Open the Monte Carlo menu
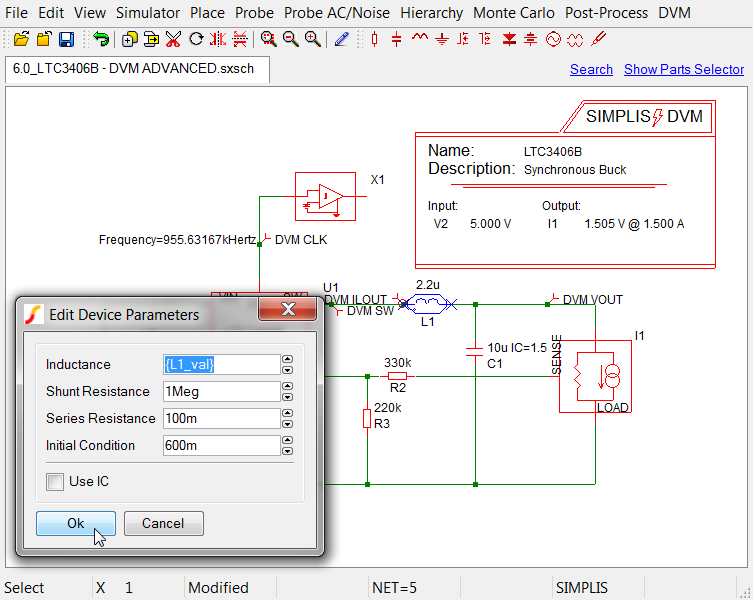753x600 pixels. pos(514,13)
